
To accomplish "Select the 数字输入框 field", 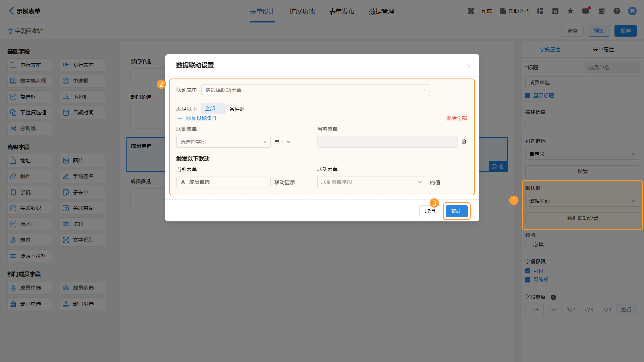I will point(30,81).
